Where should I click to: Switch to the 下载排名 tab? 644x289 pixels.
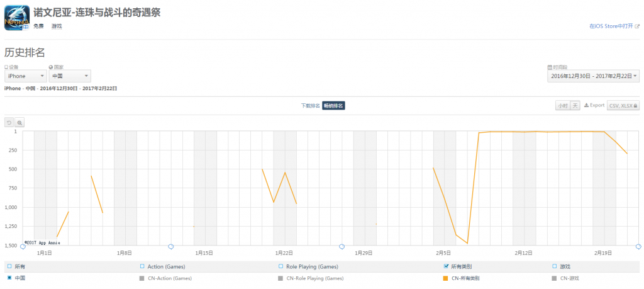pos(310,106)
